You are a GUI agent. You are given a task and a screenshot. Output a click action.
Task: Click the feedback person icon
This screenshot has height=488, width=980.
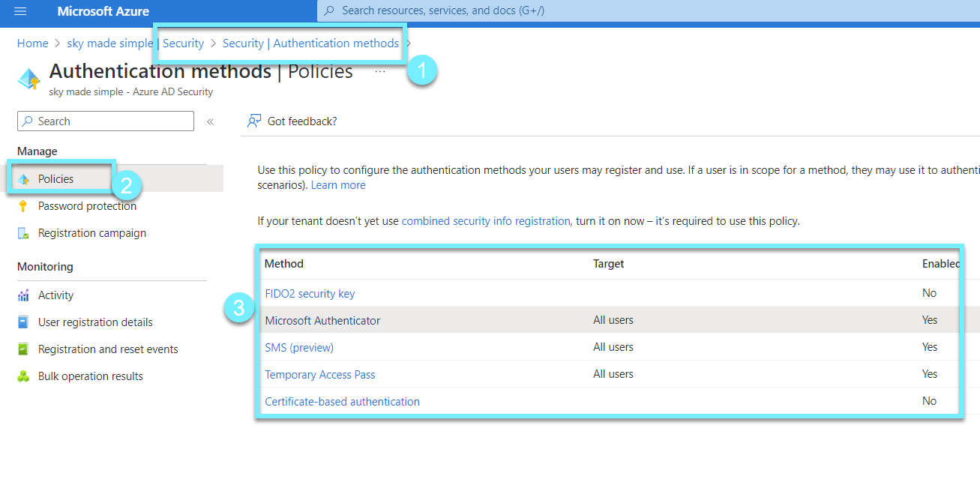[254, 121]
